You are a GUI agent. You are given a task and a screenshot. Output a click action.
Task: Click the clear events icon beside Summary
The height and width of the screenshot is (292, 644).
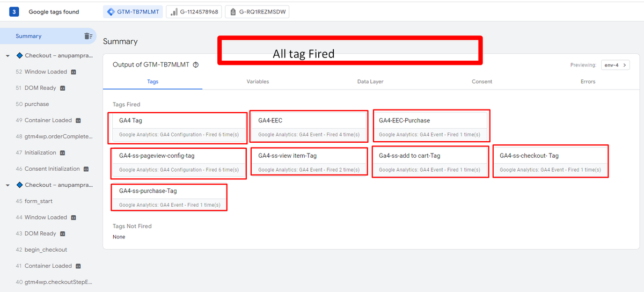click(88, 36)
